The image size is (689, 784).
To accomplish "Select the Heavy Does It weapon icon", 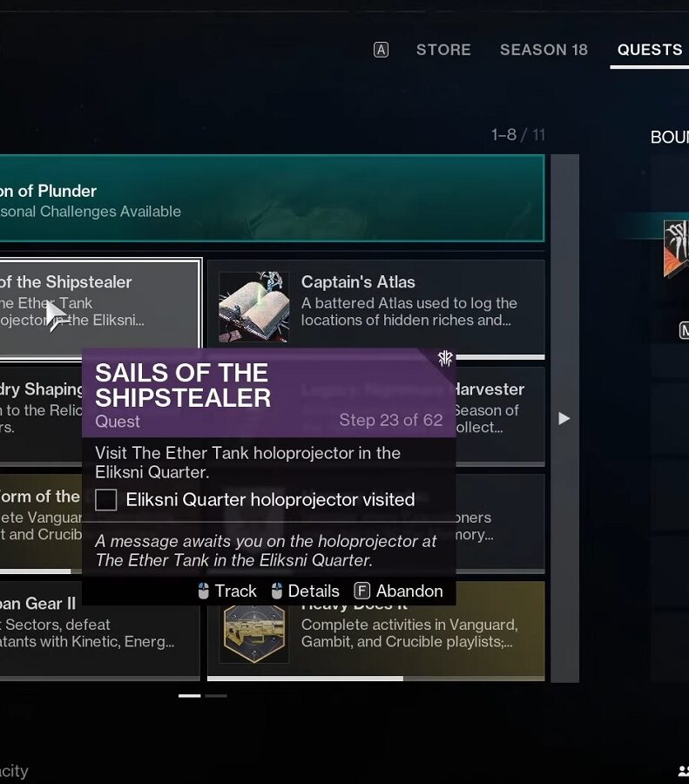I will (254, 633).
